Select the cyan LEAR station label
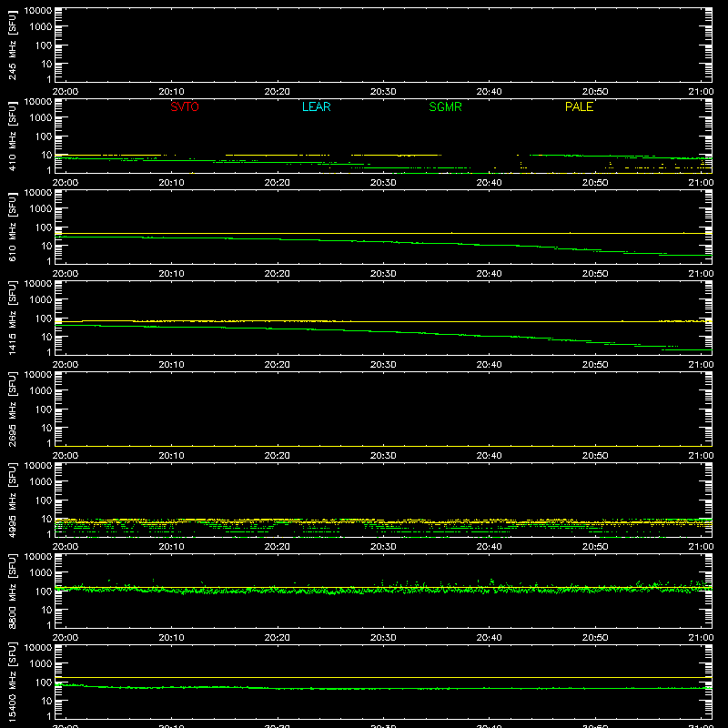728x728 pixels. pyautogui.click(x=316, y=106)
